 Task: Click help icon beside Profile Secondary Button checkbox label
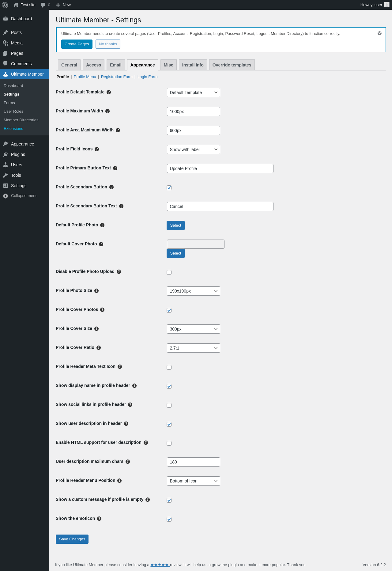pyautogui.click(x=111, y=187)
